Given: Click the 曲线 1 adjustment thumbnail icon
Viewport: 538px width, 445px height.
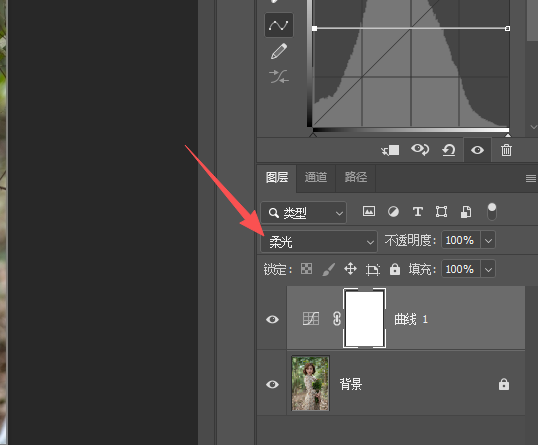Looking at the screenshot, I should (311, 319).
